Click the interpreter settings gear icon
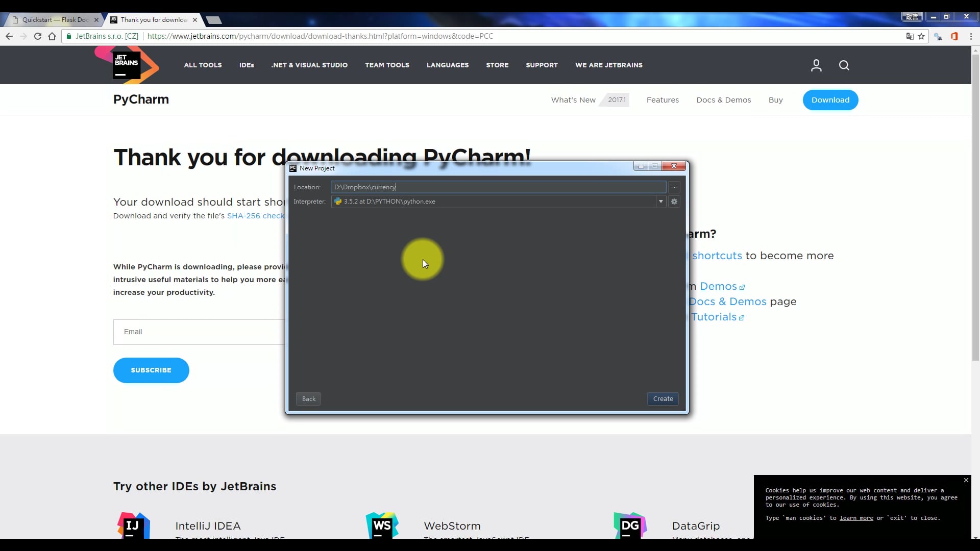 (x=674, y=202)
